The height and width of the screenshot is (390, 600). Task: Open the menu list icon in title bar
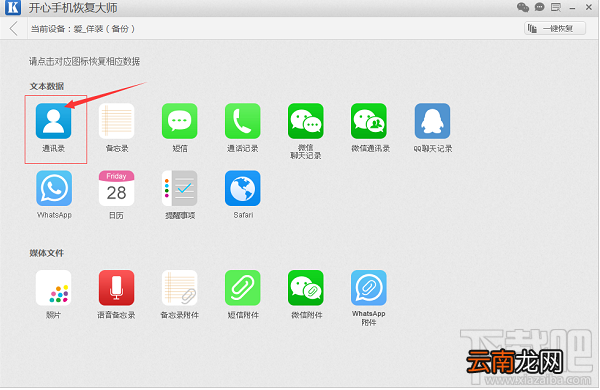556,7
